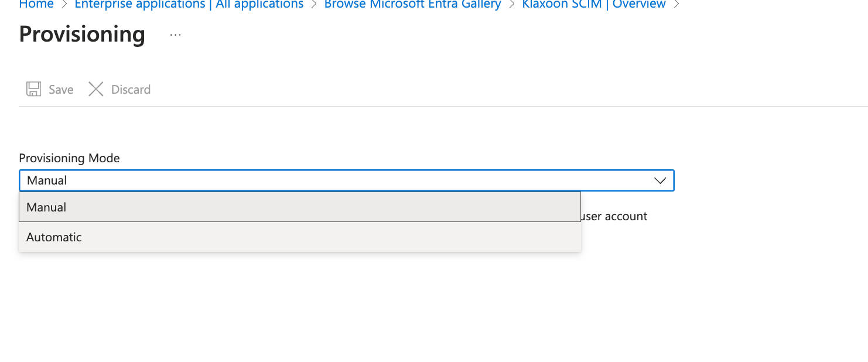Click chevron after Browse Microsoft Entra Gallery
Screen dimensions: 868x362
(511, 5)
